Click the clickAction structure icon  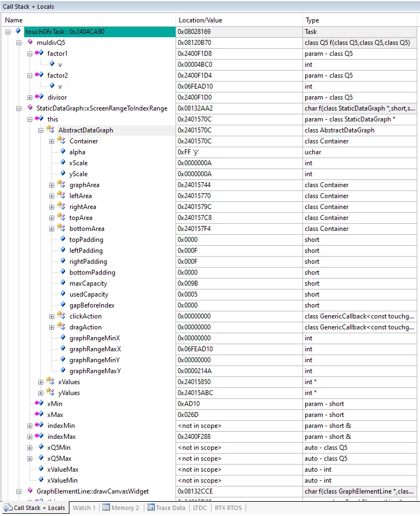click(61, 315)
